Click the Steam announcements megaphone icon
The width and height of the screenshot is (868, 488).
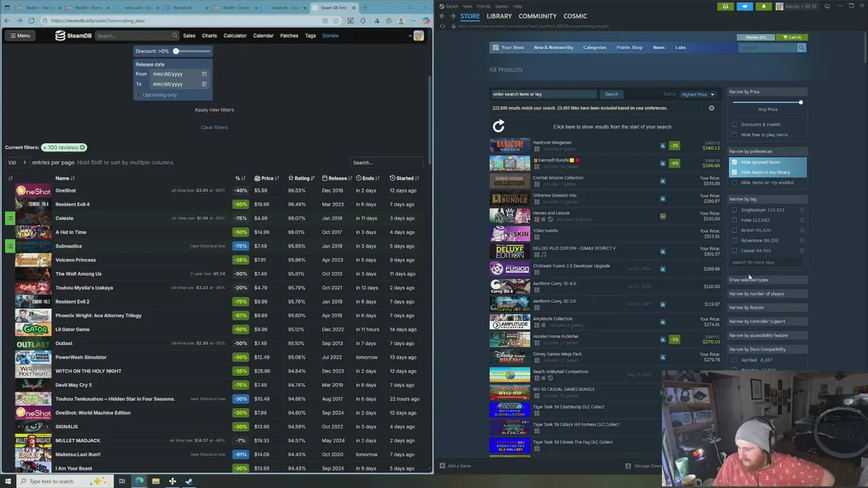tap(745, 6)
